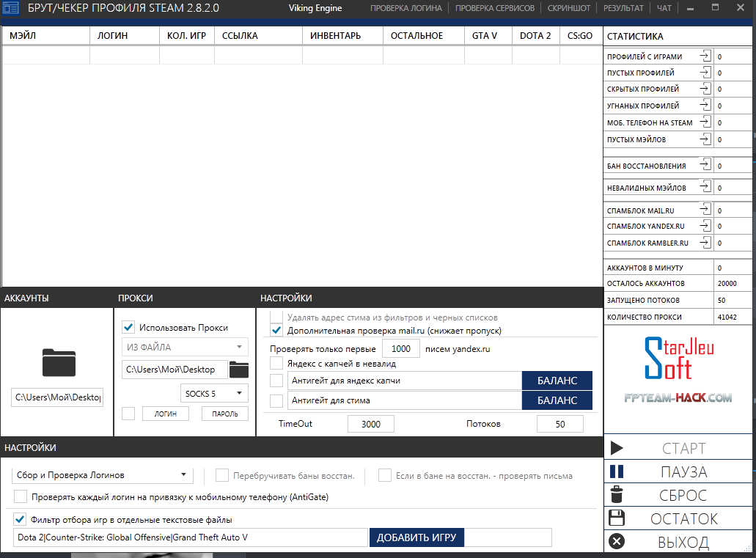Image resolution: width=756 pixels, height=558 pixels.
Task: Click the ИНВЕНТАРЬ column header
Action: tap(343, 36)
